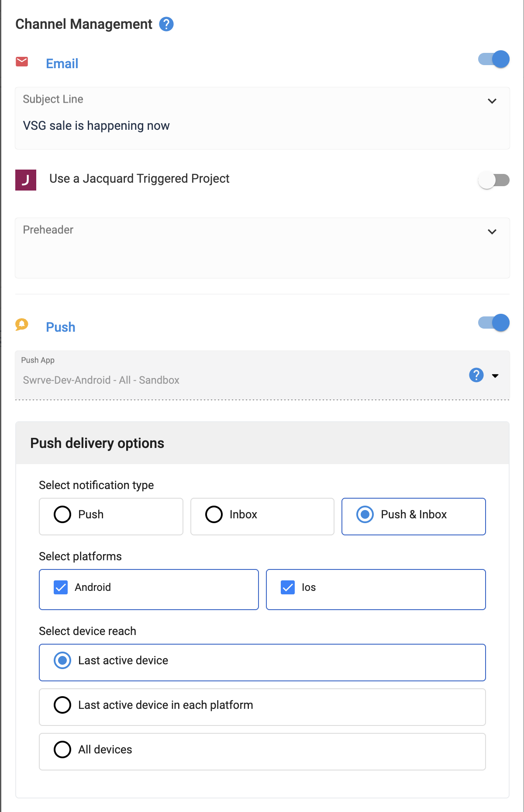Viewport: 524px width, 812px height.
Task: Expand the Preheader chevron
Action: [x=492, y=232]
